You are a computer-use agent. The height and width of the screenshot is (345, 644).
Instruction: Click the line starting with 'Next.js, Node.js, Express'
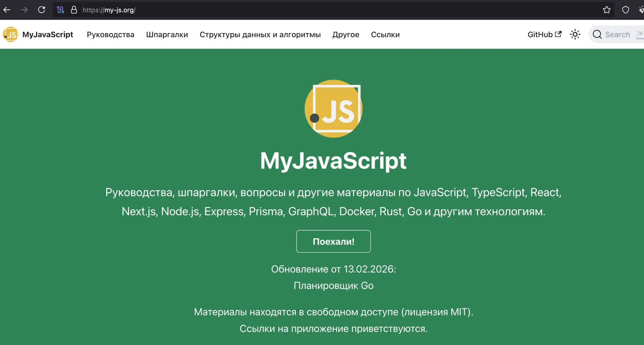tap(333, 211)
